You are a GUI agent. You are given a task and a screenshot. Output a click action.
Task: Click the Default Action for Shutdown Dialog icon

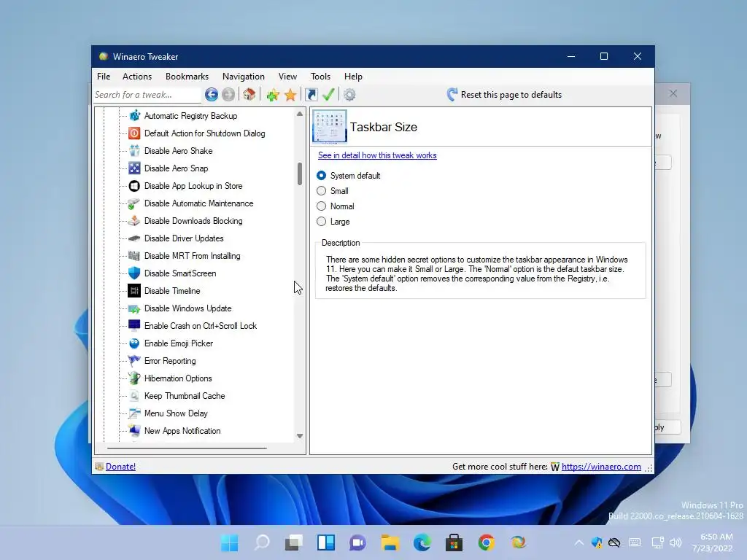click(x=134, y=133)
